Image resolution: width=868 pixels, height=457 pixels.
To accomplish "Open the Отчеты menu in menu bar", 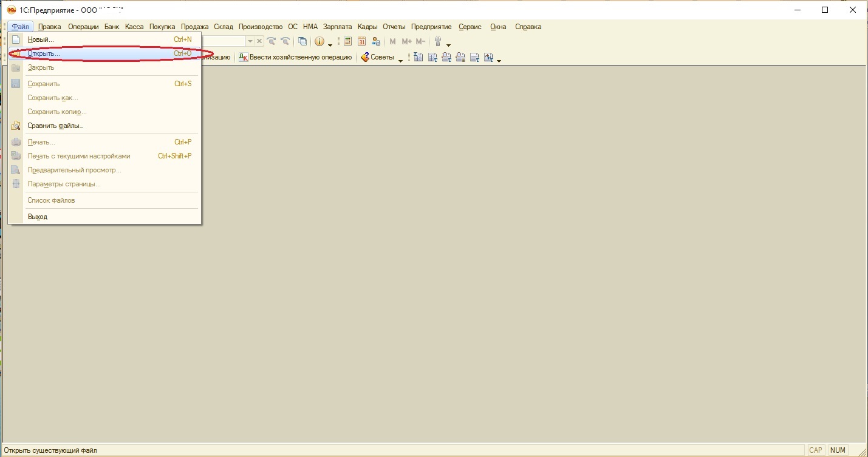I will pyautogui.click(x=394, y=27).
